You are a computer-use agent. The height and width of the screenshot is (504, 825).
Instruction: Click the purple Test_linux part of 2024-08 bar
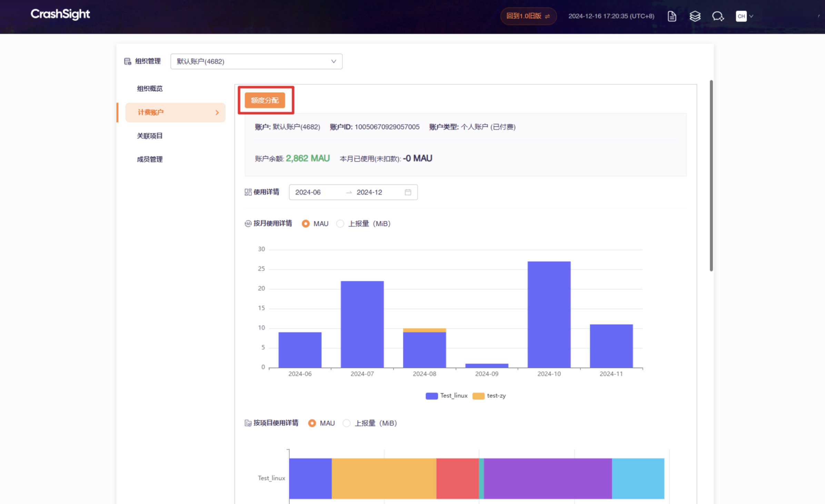click(x=425, y=350)
